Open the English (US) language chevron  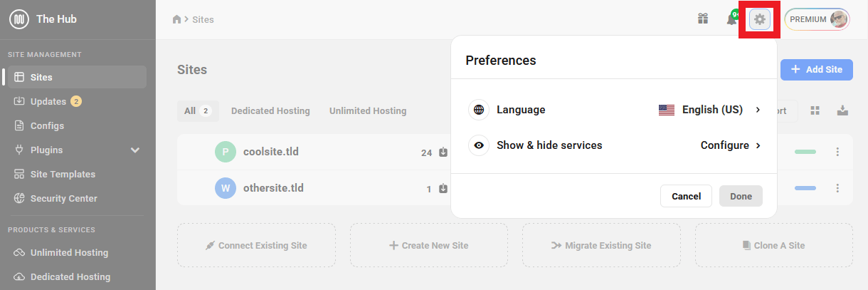758,110
